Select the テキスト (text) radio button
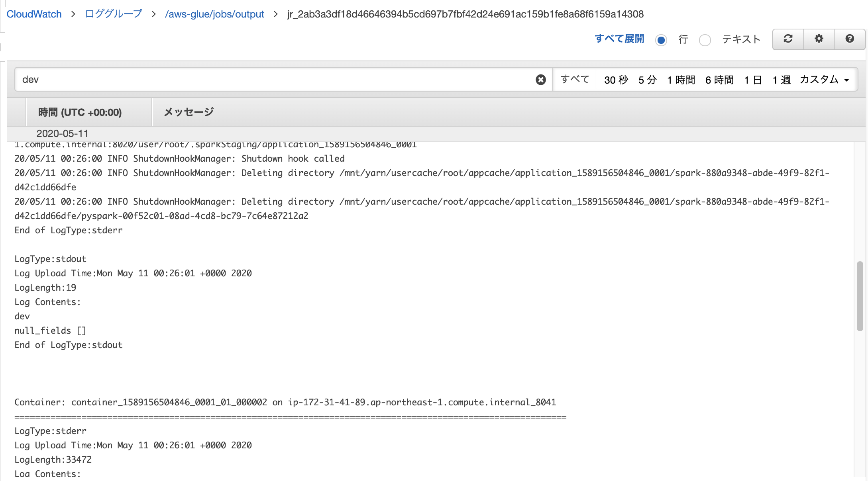868x481 pixels. [x=705, y=40]
